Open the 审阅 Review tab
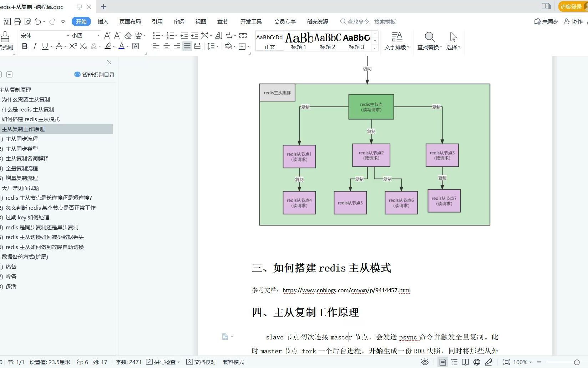588x368 pixels. click(179, 21)
